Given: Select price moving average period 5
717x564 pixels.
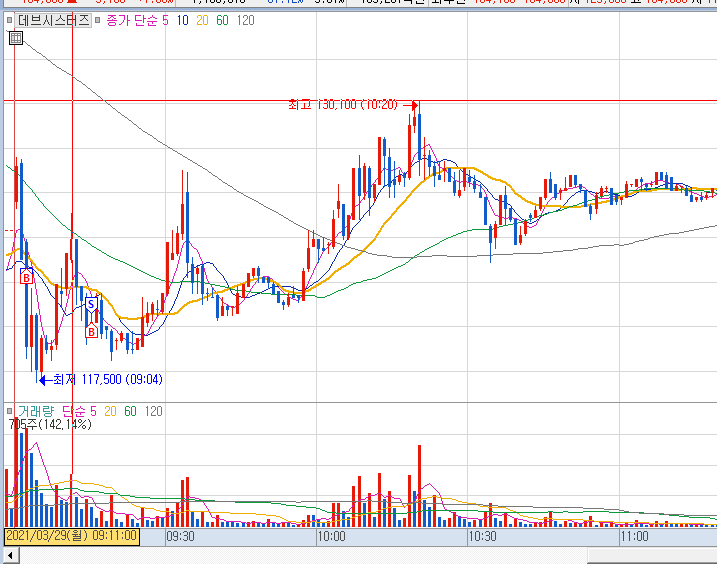Looking at the screenshot, I should click(x=166, y=21).
